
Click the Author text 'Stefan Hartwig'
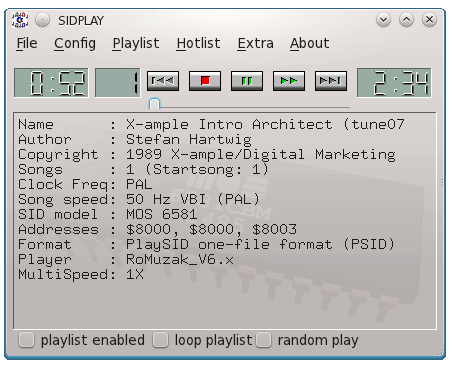189,139
